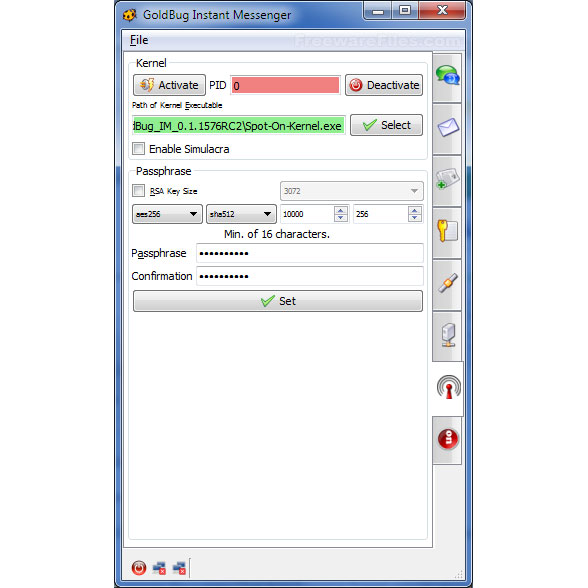Expand the sha512 hash dropdown
Image resolution: width=588 pixels, height=588 pixels.
(241, 214)
